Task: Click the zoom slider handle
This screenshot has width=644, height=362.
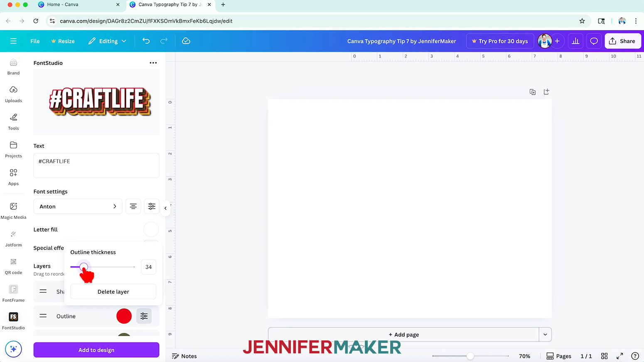Action: click(x=470, y=356)
